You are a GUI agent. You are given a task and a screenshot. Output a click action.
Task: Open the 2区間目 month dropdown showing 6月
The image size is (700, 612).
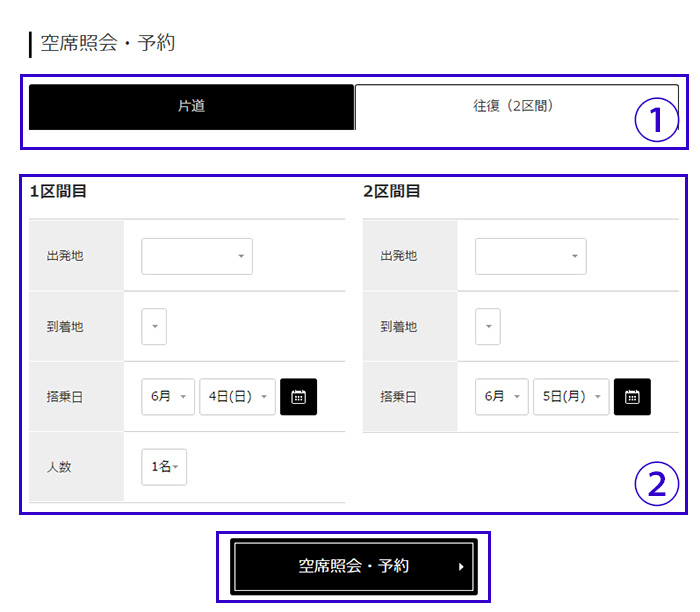click(x=502, y=397)
